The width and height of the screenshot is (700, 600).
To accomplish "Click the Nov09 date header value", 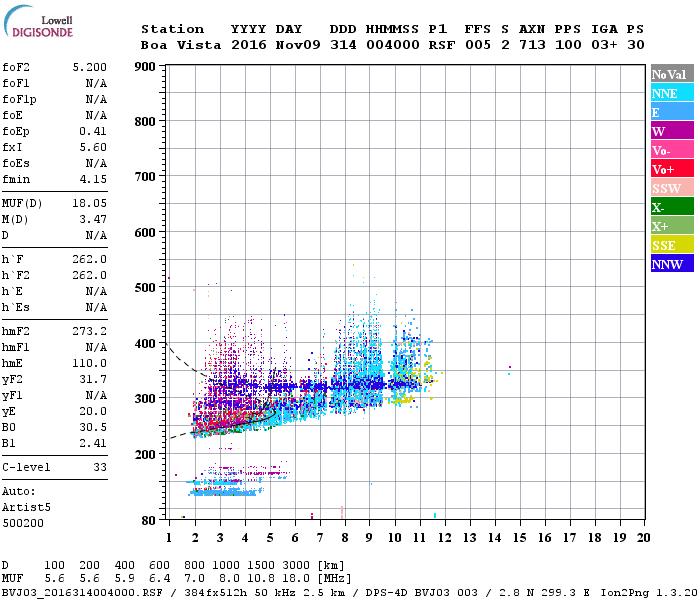I will pyautogui.click(x=298, y=45).
